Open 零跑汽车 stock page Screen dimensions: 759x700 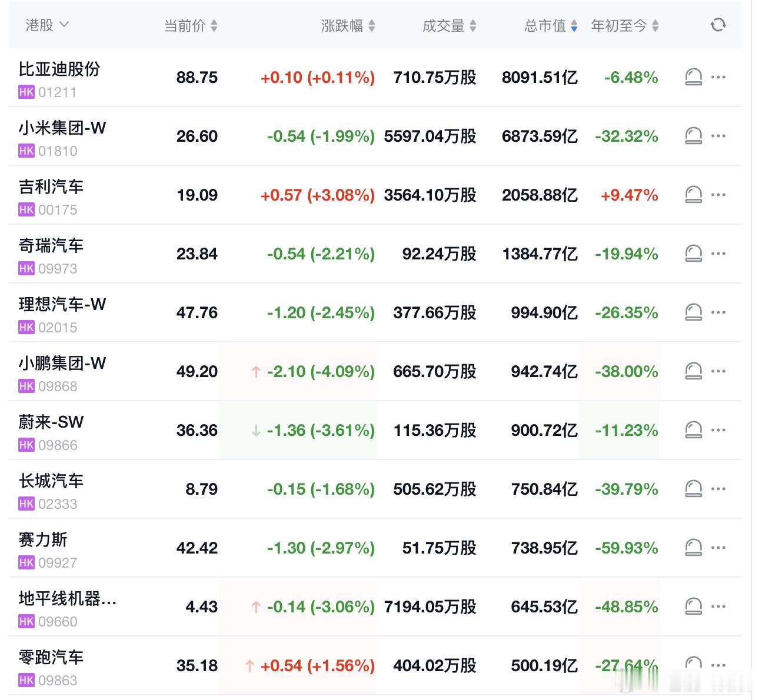[51, 657]
